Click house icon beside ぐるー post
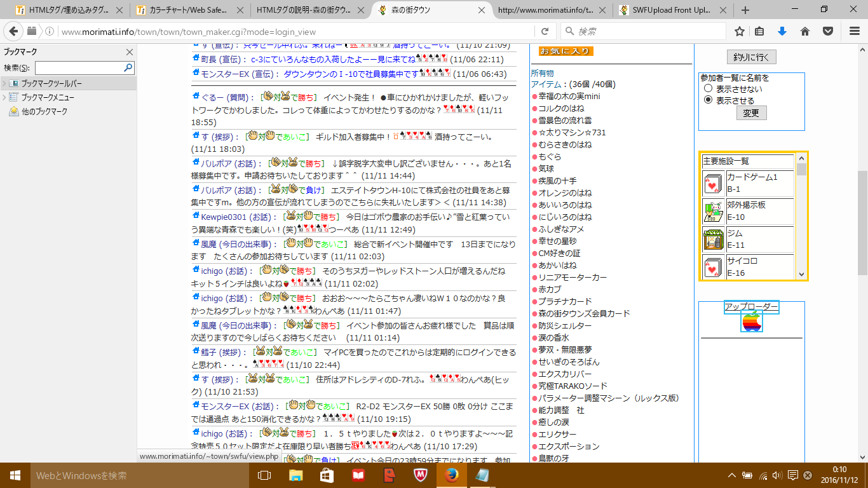Viewport: 868px width, 488px height. point(196,96)
